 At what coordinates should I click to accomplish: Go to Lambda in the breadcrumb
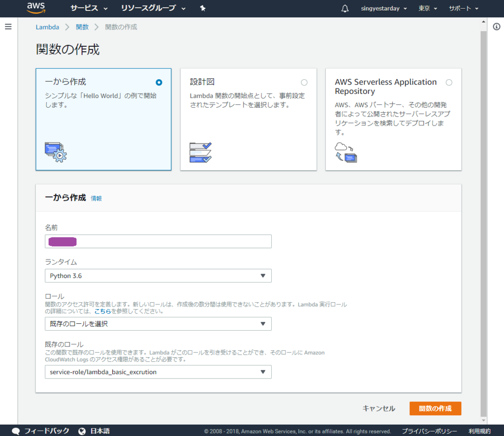click(x=47, y=27)
